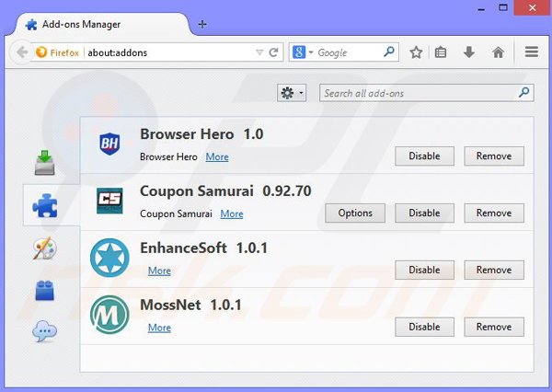The image size is (552, 392).
Task: Minimize the Firefox window
Action: [481, 7]
